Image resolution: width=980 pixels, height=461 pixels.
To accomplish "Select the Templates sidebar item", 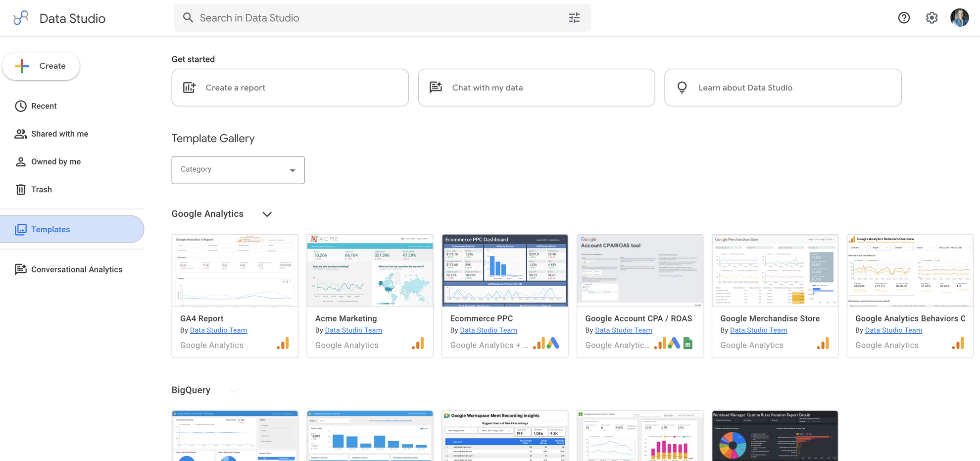I will pyautogui.click(x=72, y=229).
